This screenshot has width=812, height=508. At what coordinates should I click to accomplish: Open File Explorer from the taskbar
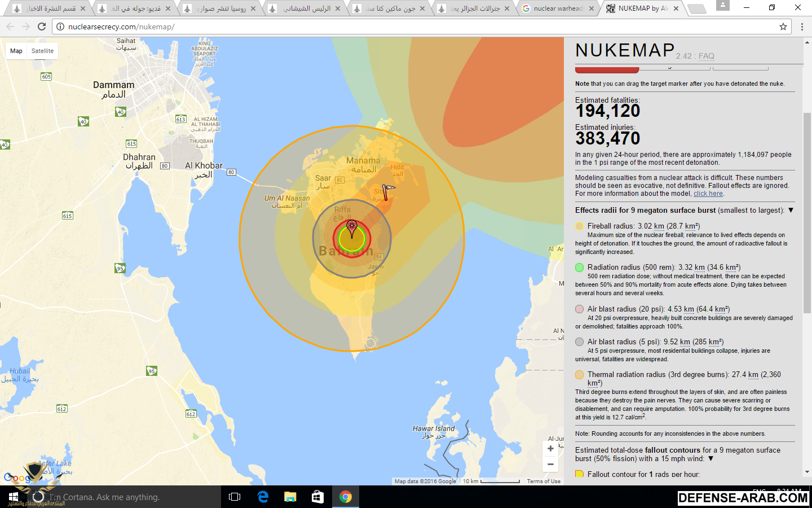click(x=290, y=497)
